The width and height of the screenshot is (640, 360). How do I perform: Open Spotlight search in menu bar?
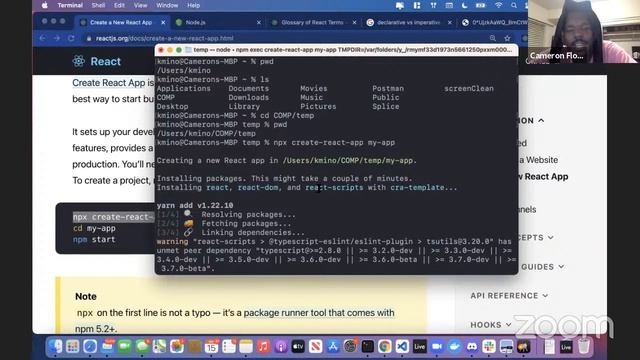click(514, 5)
